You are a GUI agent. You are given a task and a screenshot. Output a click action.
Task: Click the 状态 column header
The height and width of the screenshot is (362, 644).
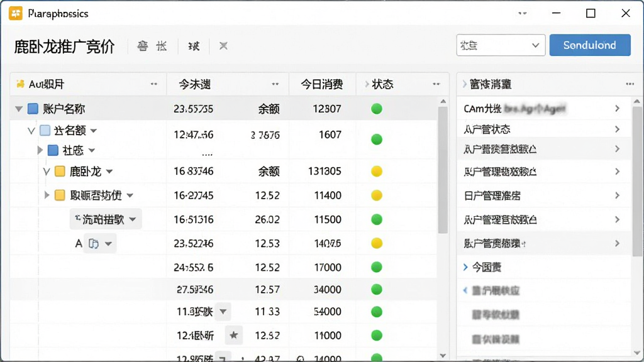coord(382,84)
